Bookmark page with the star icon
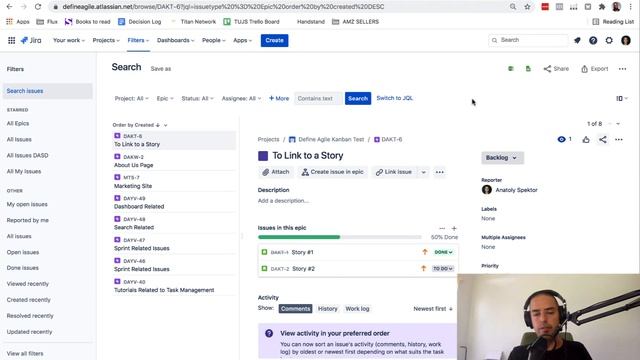 pyautogui.click(x=527, y=7)
